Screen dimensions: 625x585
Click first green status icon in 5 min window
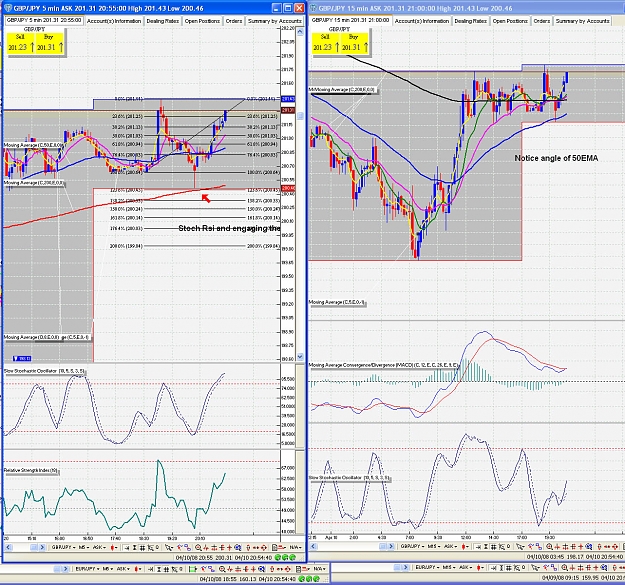[277, 557]
